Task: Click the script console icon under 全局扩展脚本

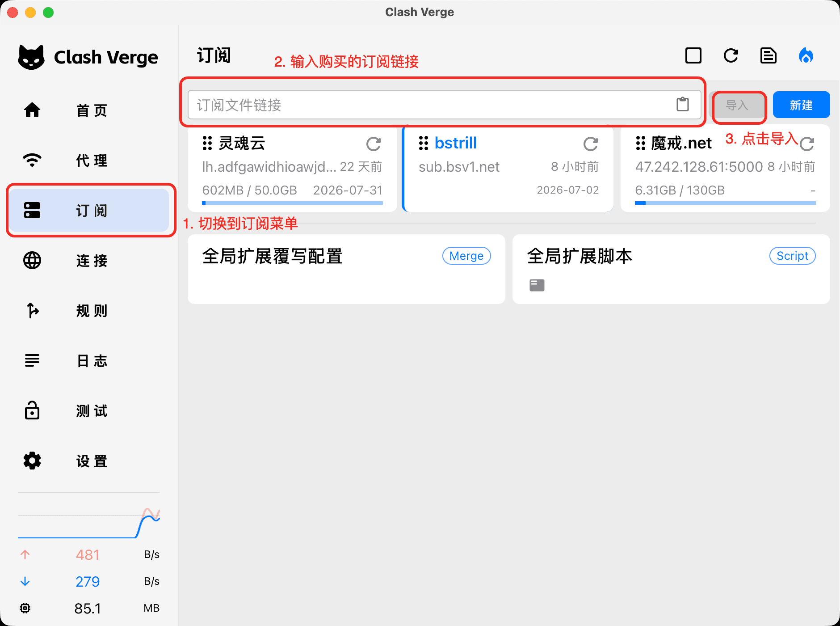Action: (x=537, y=285)
